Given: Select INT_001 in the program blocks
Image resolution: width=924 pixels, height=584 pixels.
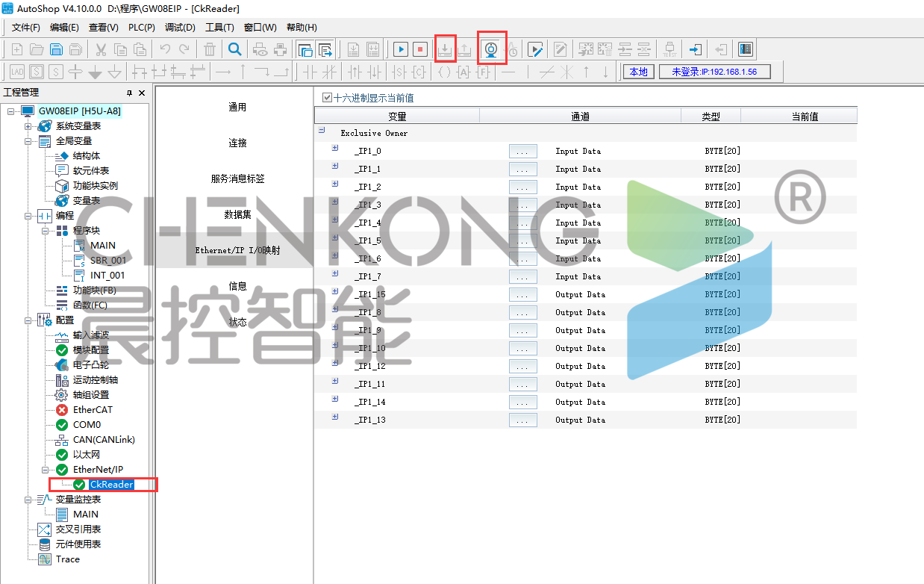Looking at the screenshot, I should 107,276.
